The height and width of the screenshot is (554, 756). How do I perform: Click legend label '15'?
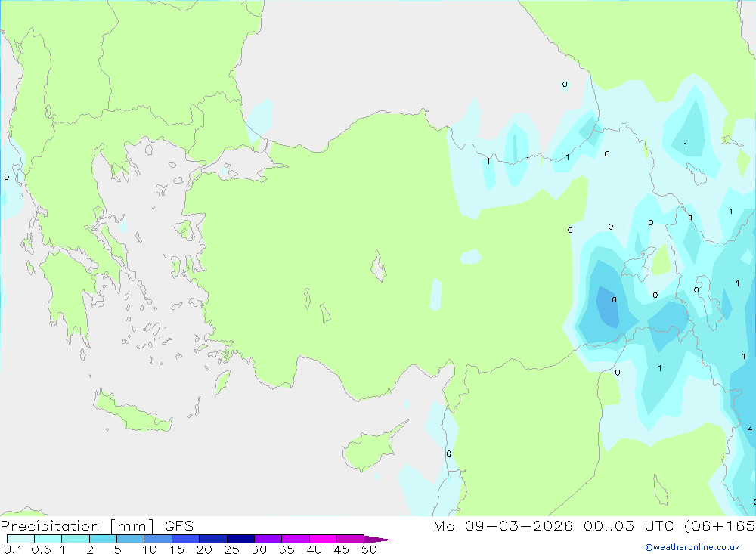(x=177, y=549)
